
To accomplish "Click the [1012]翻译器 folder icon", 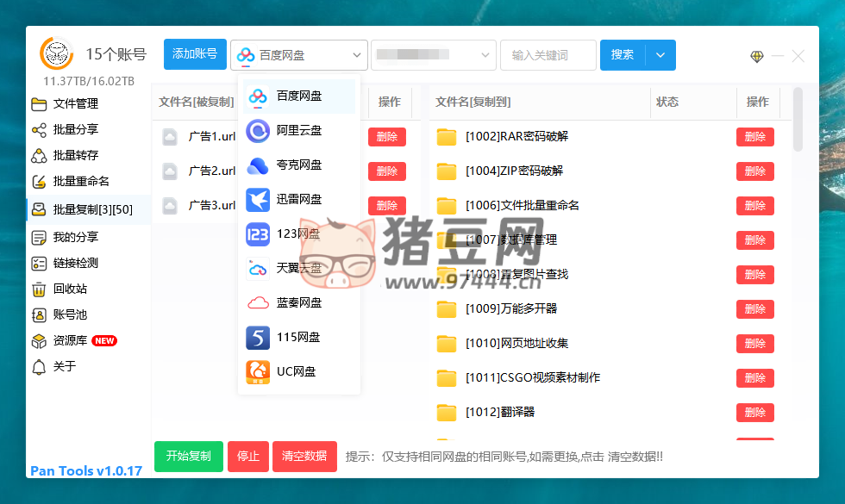I will click(x=447, y=413).
